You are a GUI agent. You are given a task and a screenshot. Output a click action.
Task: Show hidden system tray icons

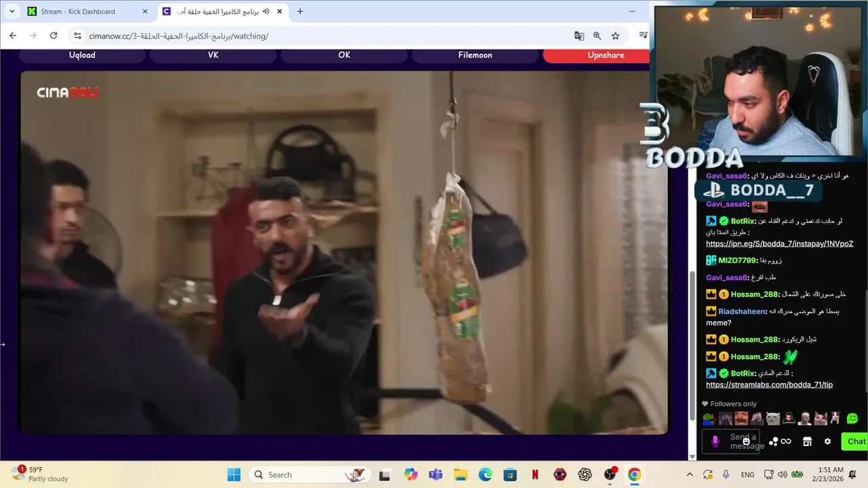690,474
